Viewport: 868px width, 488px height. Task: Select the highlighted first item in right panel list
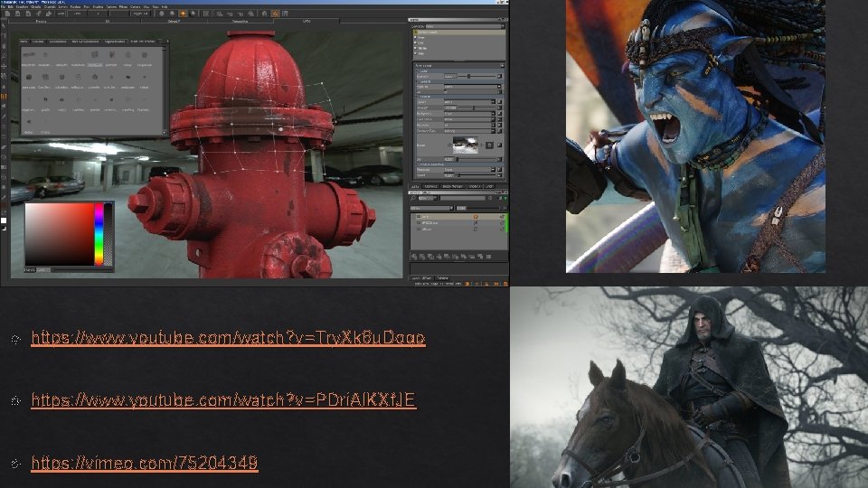459,33
